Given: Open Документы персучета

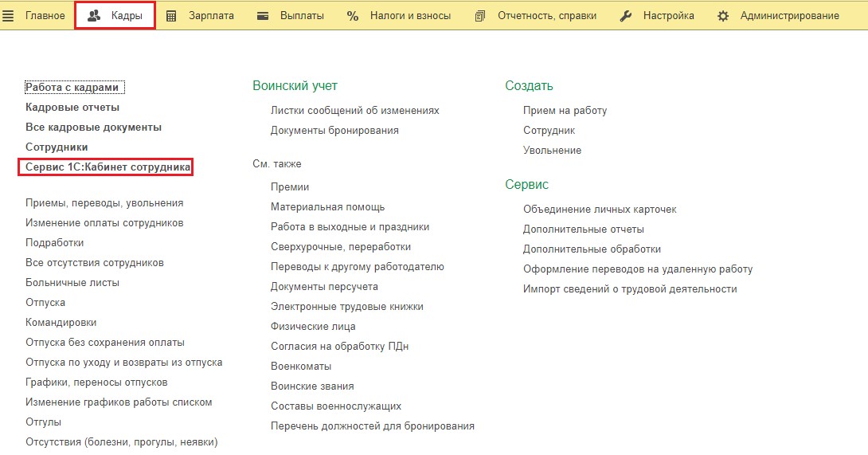Looking at the screenshot, I should click(324, 287).
